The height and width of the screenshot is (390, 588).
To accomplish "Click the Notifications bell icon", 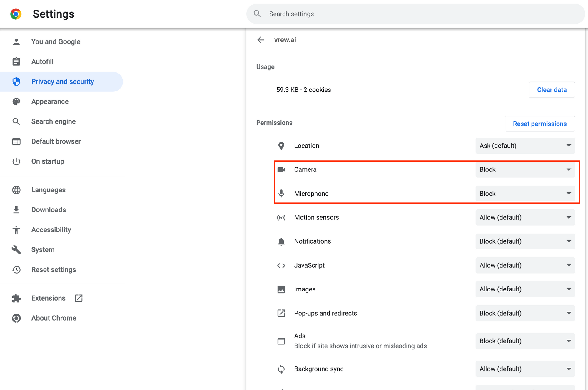I will 281,241.
